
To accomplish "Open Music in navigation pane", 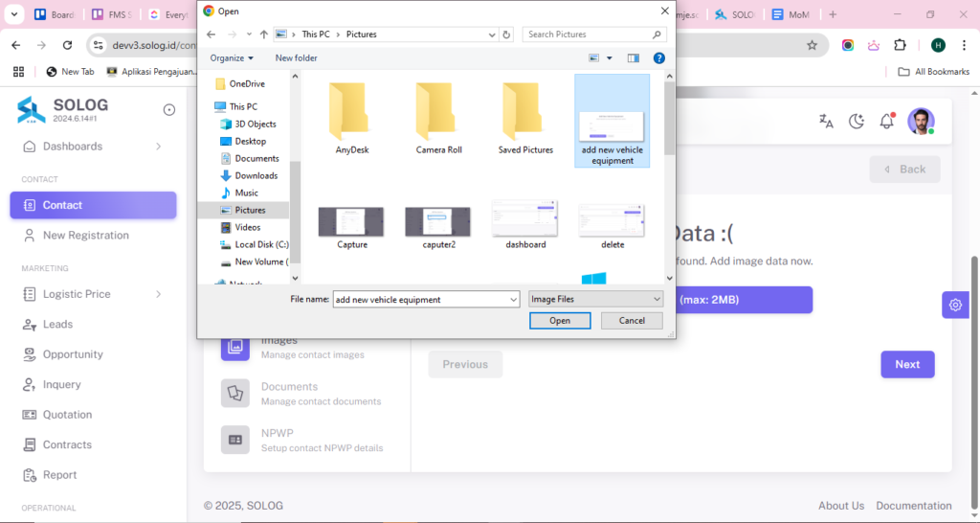I will (239, 193).
